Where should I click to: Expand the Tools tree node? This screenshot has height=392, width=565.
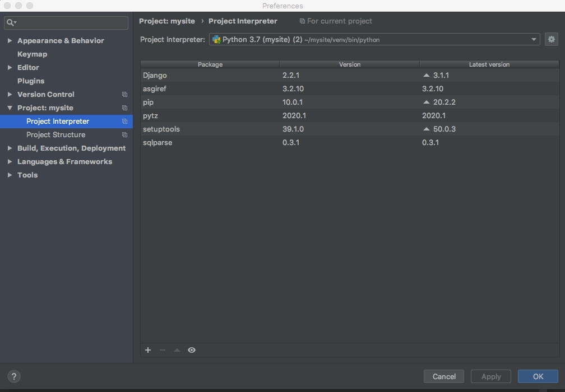(x=10, y=175)
